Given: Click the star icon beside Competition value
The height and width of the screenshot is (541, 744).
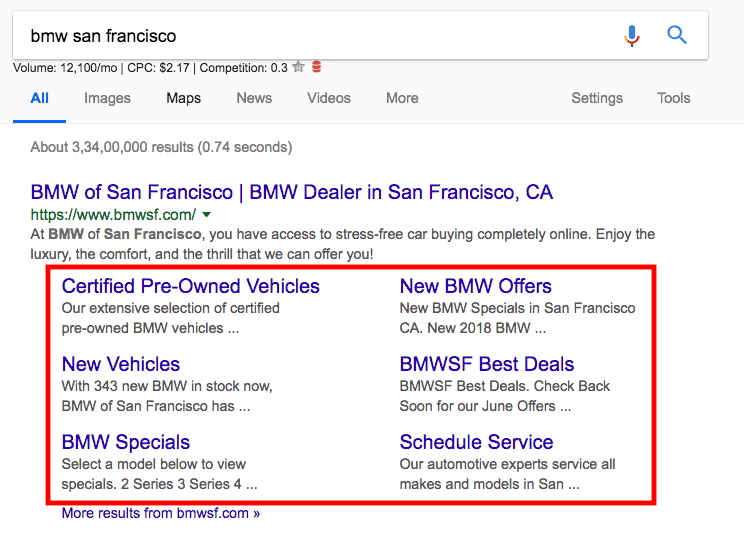Looking at the screenshot, I should click(298, 68).
